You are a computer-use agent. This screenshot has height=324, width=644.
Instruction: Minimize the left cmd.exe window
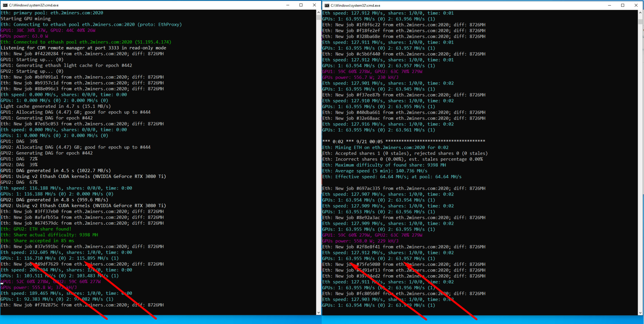tap(288, 5)
